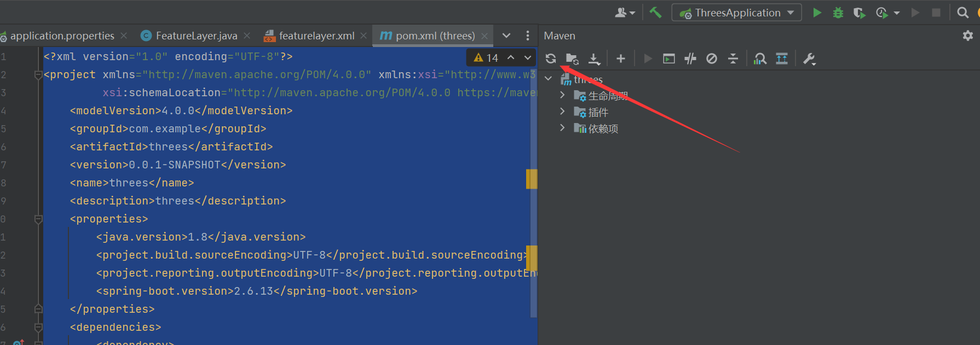Collapse all nodes in Maven tree
The height and width of the screenshot is (345, 980).
[733, 59]
